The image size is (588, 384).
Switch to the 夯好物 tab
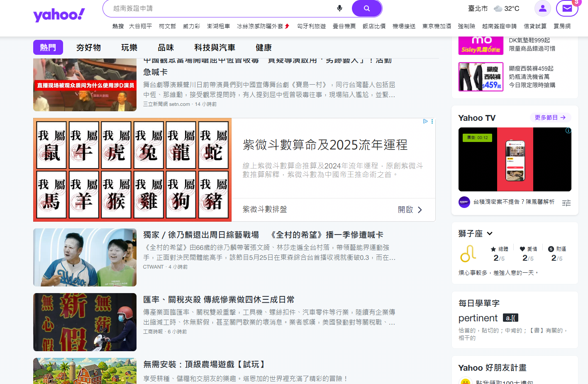pos(89,47)
